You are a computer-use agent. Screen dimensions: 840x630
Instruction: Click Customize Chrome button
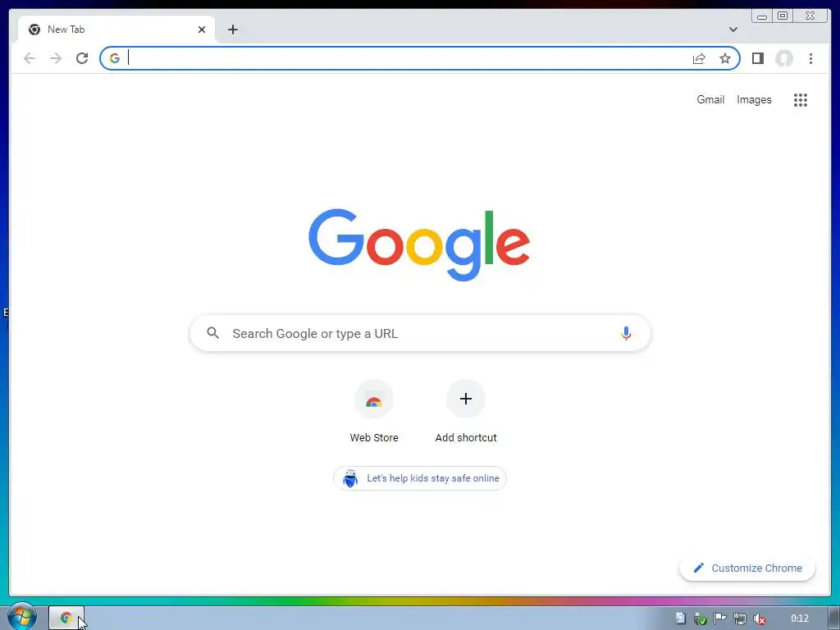747,568
